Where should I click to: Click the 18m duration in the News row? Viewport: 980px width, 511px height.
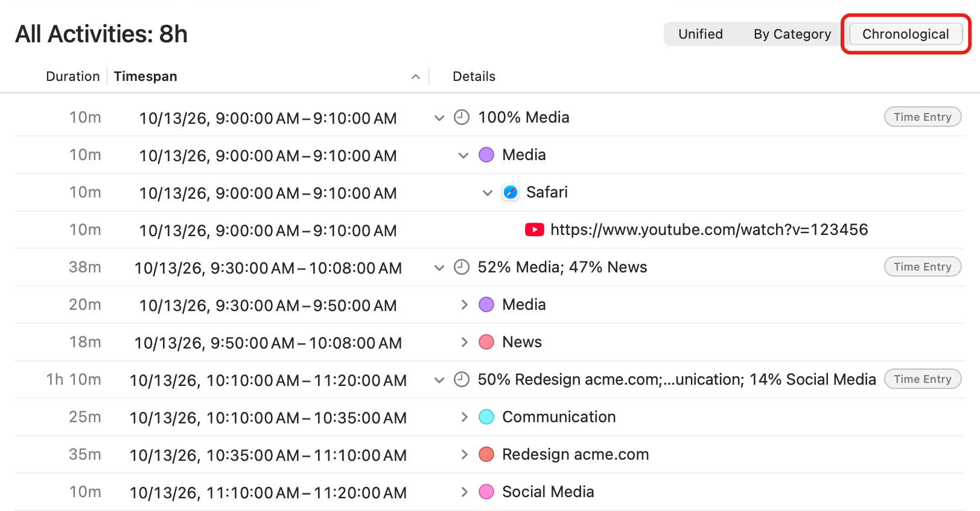pos(85,342)
